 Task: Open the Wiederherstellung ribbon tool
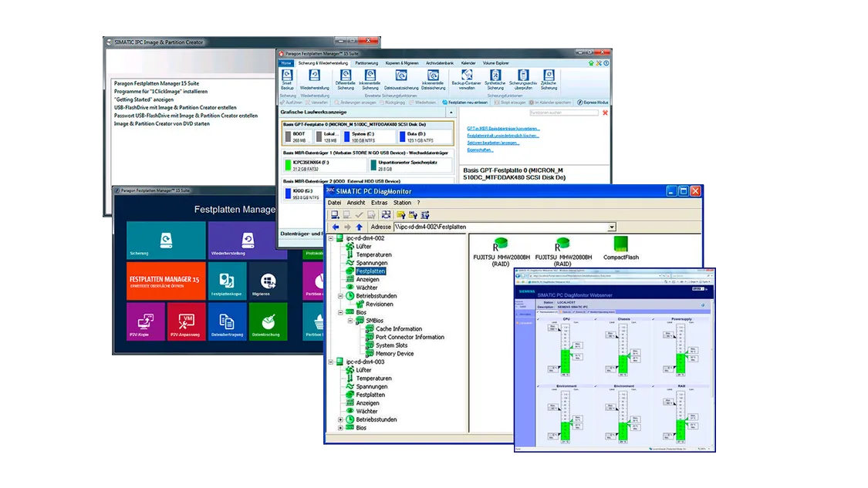tap(313, 78)
